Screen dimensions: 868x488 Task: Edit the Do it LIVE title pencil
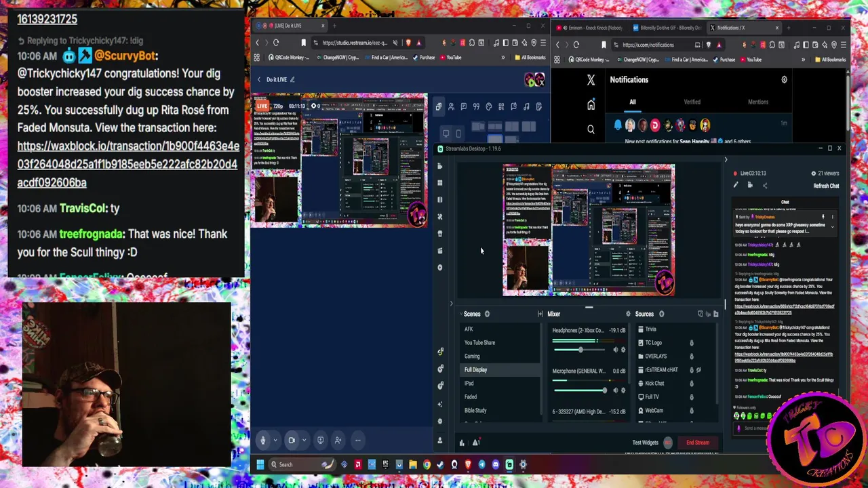point(292,79)
